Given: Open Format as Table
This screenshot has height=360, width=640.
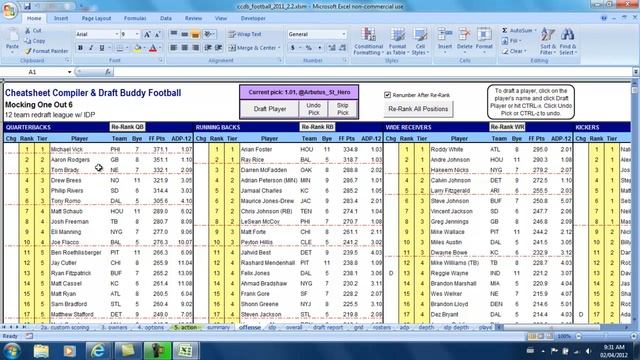Looking at the screenshot, I should tap(397, 41).
